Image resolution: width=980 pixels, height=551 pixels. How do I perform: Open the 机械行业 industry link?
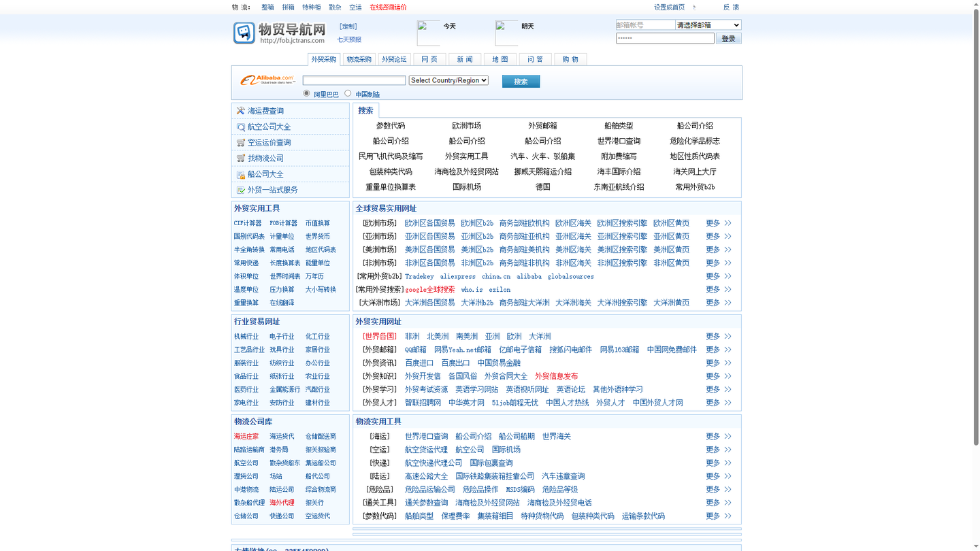[246, 337]
